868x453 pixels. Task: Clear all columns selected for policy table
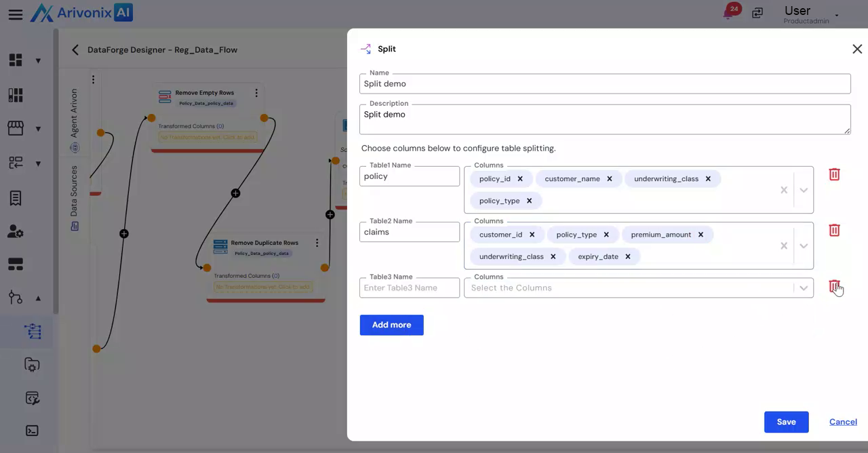click(784, 190)
